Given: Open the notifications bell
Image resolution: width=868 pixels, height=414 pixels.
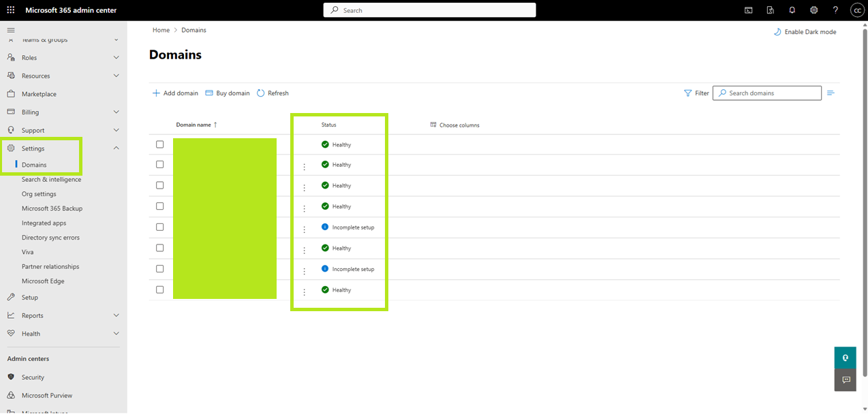Looking at the screenshot, I should pyautogui.click(x=792, y=10).
